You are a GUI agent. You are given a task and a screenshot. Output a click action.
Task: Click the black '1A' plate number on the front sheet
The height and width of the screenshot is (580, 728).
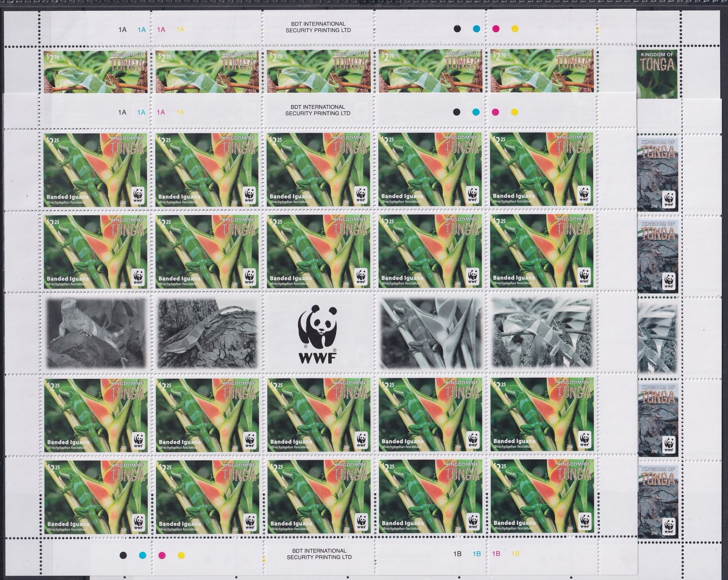122,112
